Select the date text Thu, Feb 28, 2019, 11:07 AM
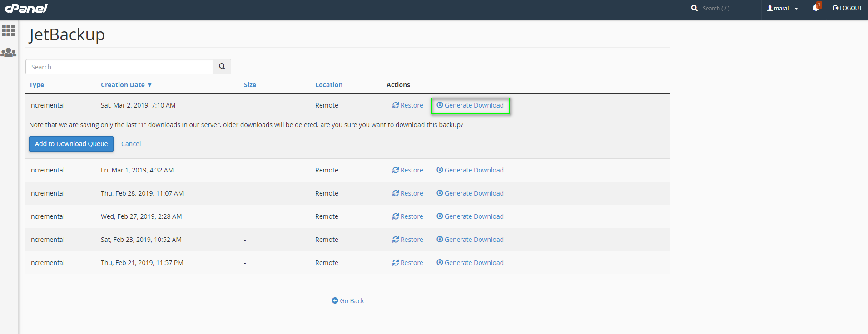 click(x=142, y=193)
